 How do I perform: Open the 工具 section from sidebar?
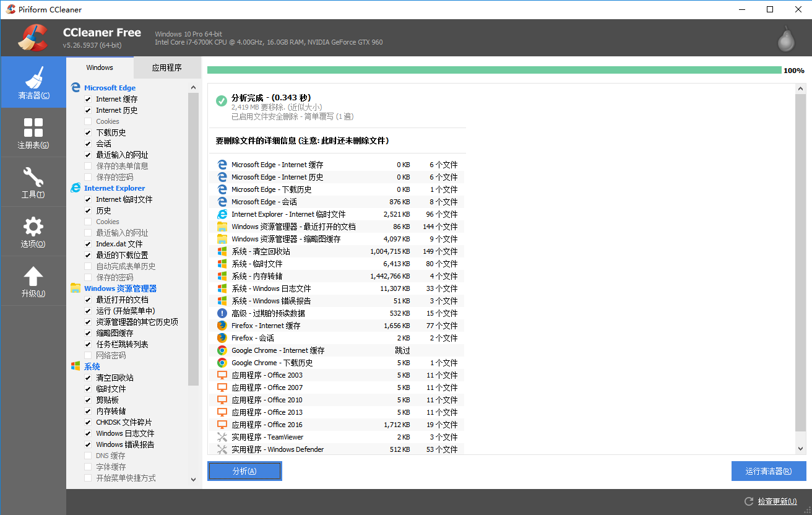[x=33, y=181]
